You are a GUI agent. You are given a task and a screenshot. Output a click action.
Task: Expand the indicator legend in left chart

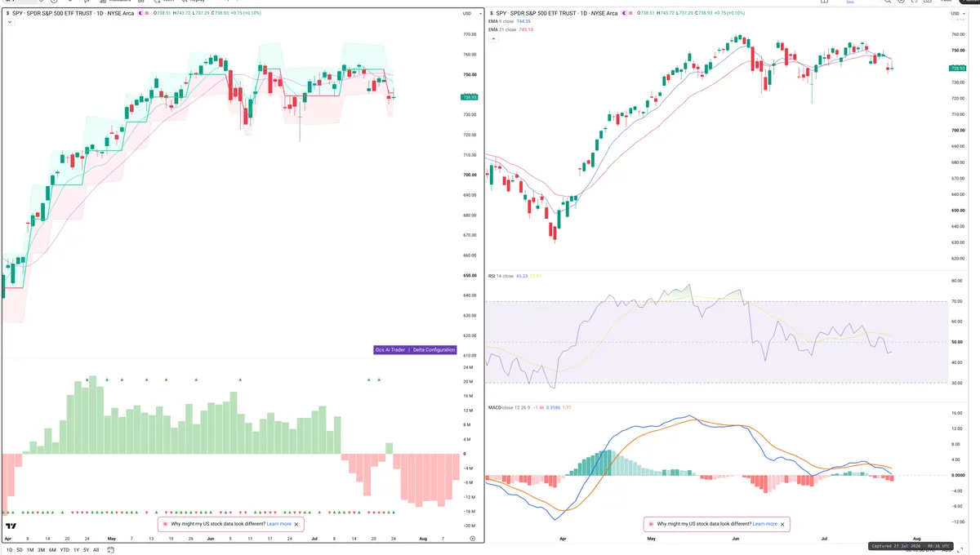pyautogui.click(x=9, y=22)
